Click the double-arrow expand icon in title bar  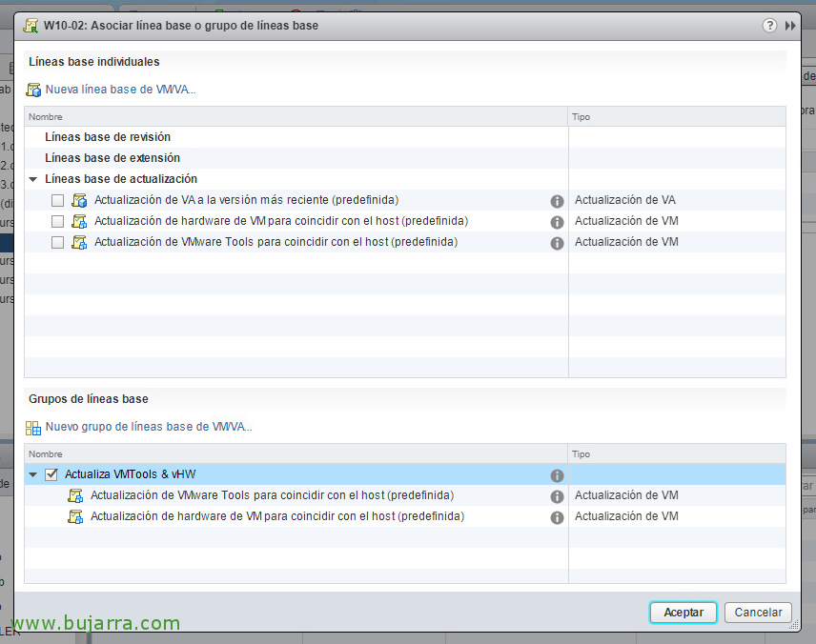pyautogui.click(x=790, y=26)
